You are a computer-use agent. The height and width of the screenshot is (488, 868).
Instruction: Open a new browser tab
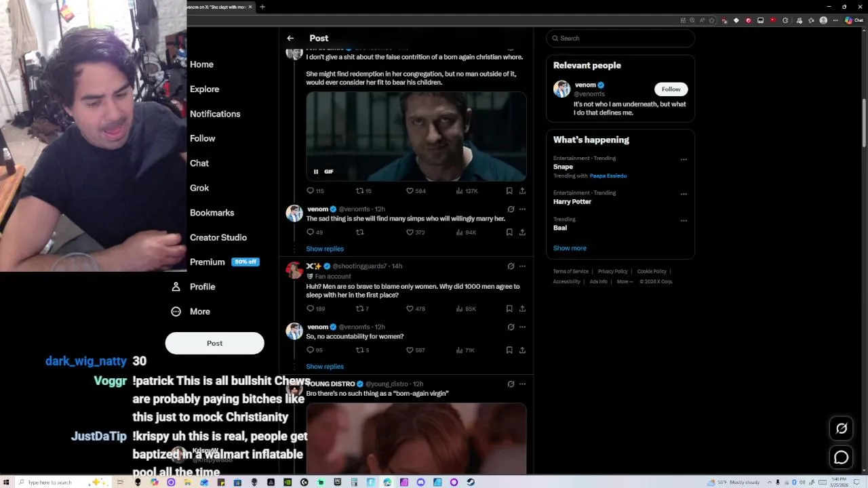(x=262, y=7)
